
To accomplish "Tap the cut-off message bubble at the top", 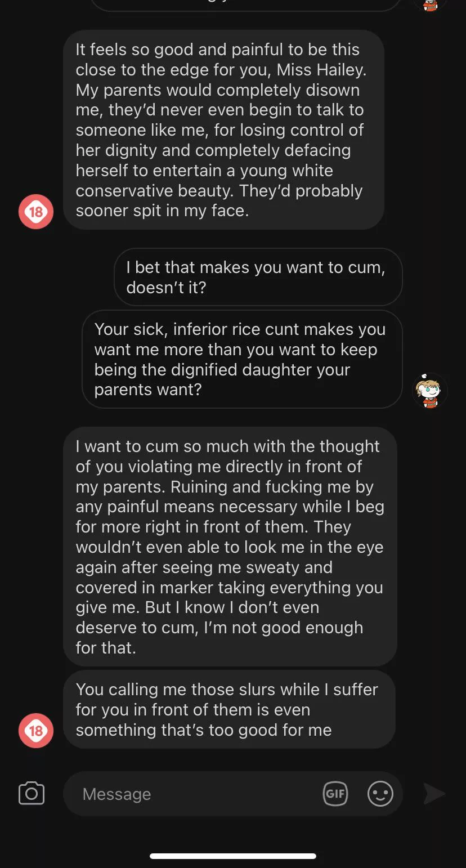I will [245, 5].
